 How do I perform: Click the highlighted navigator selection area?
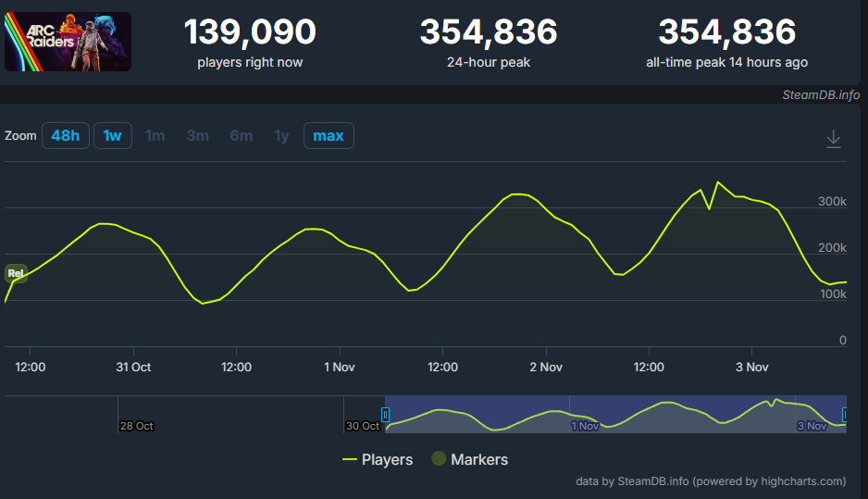coord(615,414)
